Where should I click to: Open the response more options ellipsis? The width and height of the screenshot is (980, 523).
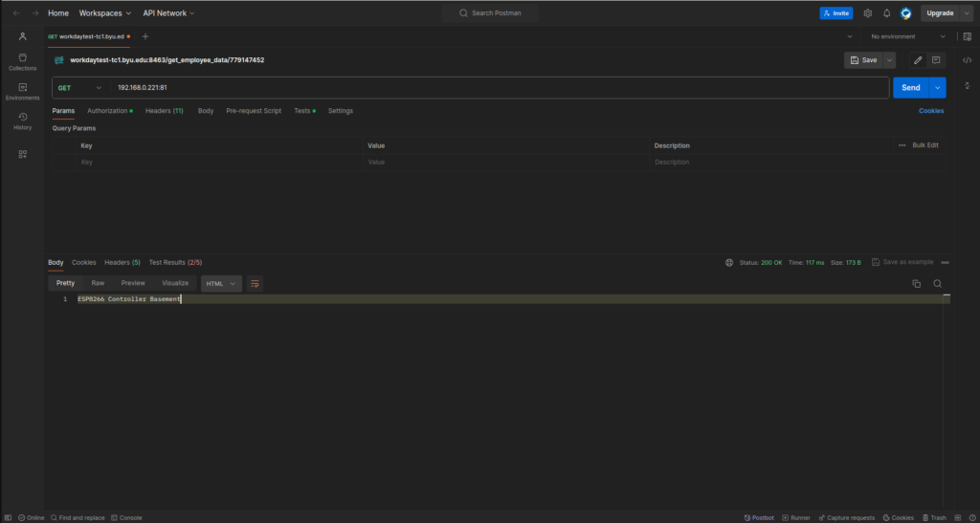pos(945,263)
